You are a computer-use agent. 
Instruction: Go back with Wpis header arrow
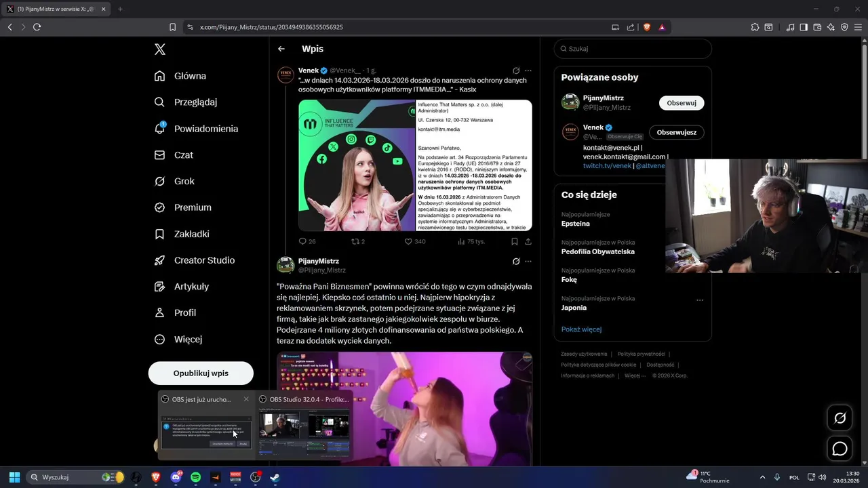coord(281,49)
